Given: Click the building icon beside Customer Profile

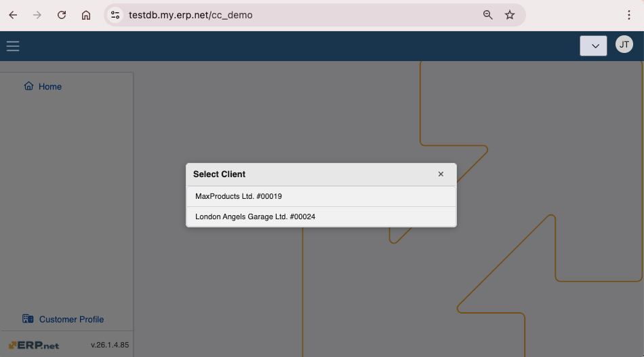Looking at the screenshot, I should (x=28, y=319).
